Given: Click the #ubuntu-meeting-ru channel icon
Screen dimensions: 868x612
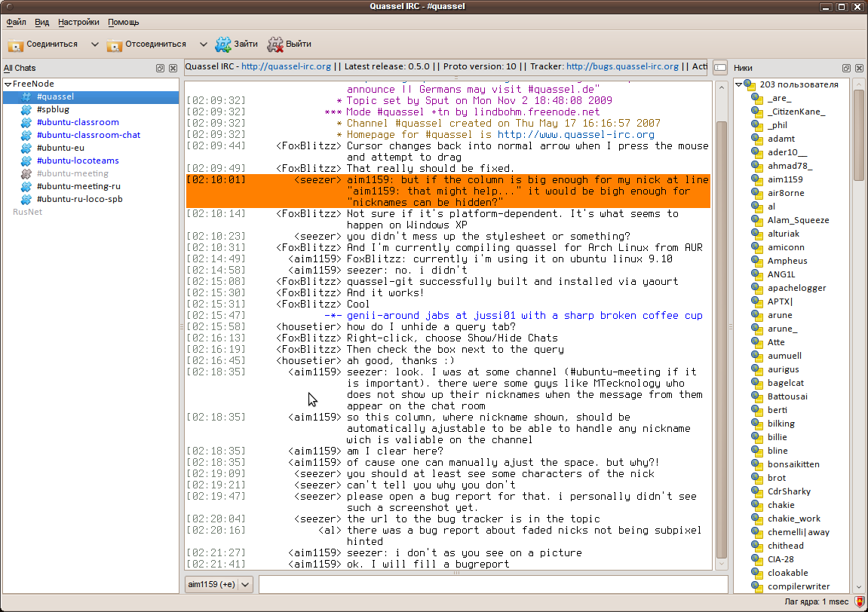Looking at the screenshot, I should pos(26,186).
